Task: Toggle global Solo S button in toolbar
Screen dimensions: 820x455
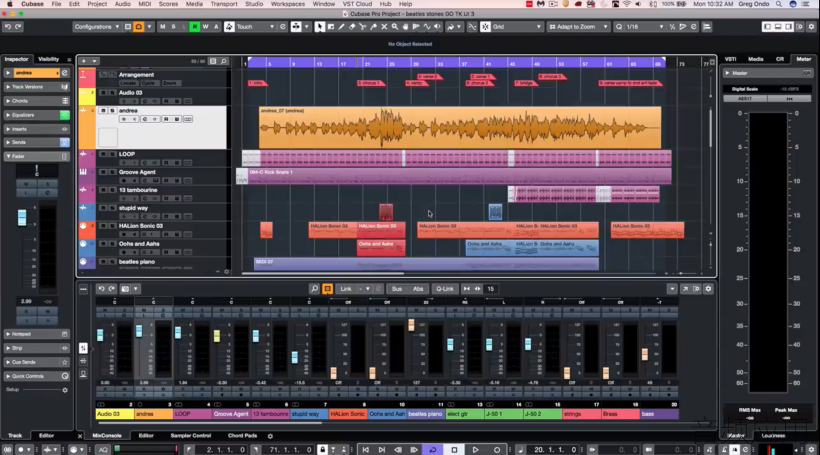Action: click(x=173, y=27)
